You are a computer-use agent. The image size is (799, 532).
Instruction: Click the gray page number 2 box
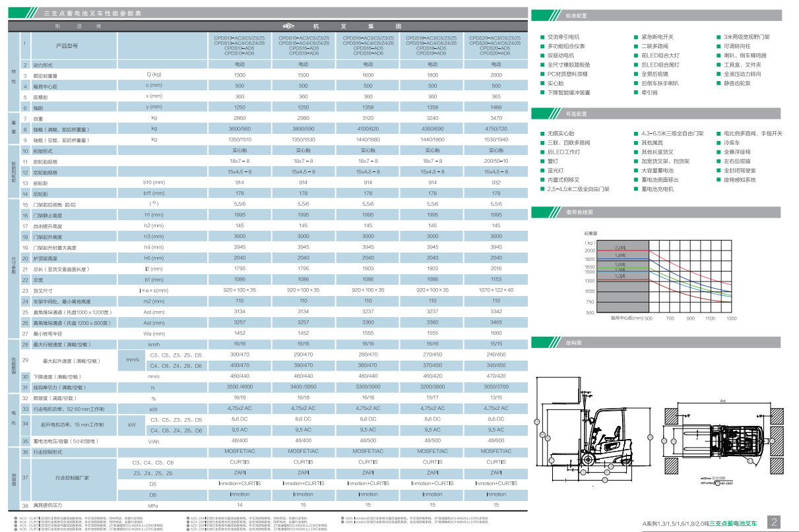pos(775,522)
